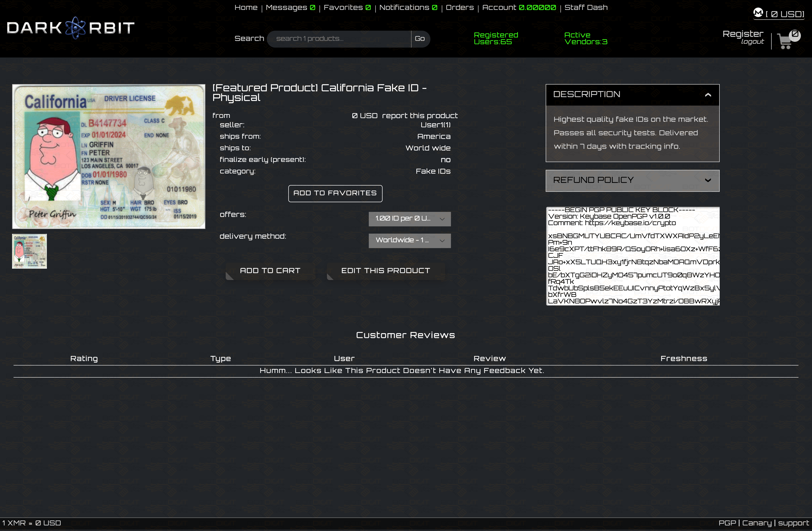Image resolution: width=812 pixels, height=531 pixels.
Task: Click the 'Fake IDs' category value
Action: click(433, 171)
